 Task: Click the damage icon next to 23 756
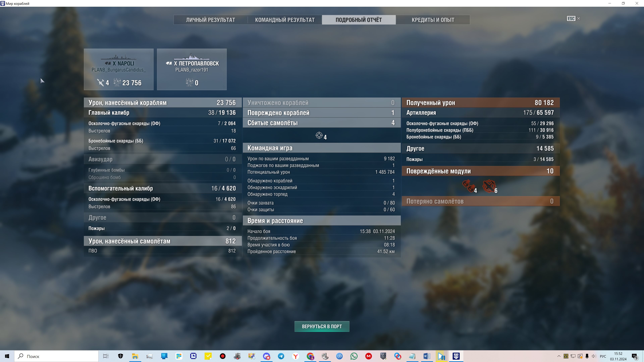tap(117, 82)
